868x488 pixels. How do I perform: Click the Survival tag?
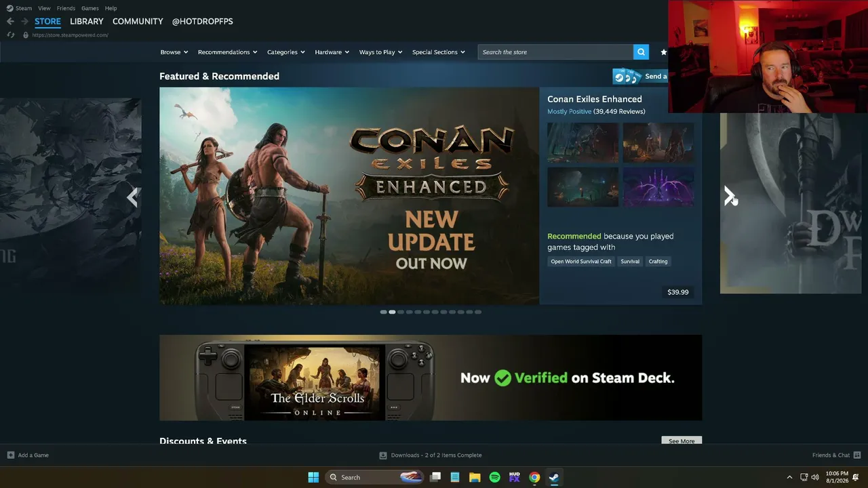pos(630,262)
